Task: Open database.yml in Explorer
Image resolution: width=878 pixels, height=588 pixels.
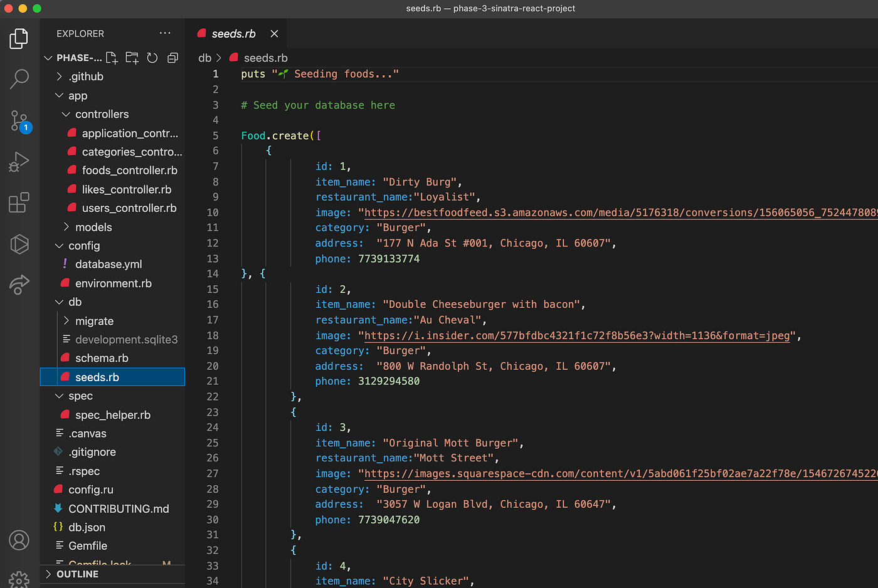Action: 112,265
